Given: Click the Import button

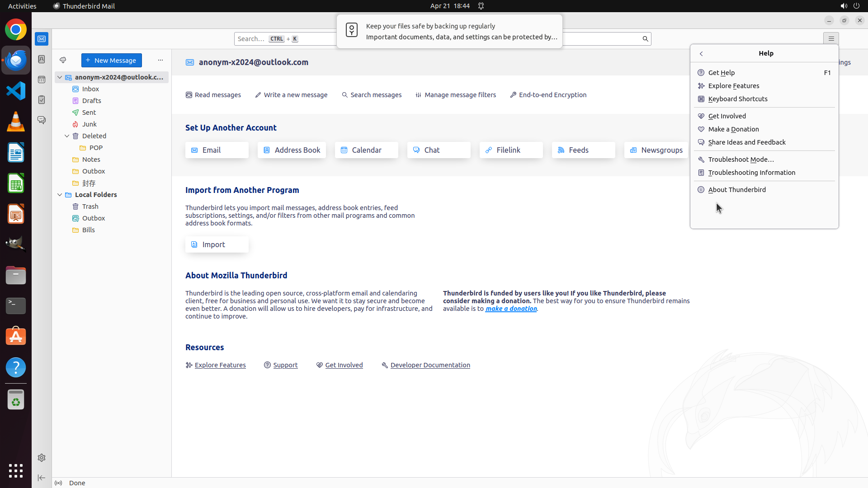Looking at the screenshot, I should click(217, 244).
